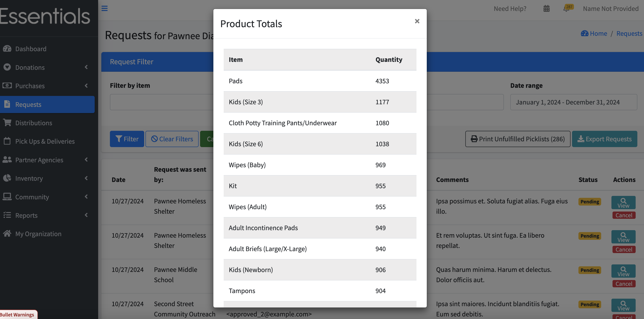Click the Reports list icon

click(7, 215)
